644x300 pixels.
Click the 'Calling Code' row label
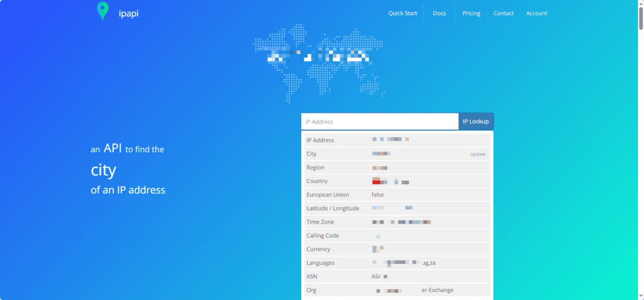(323, 236)
